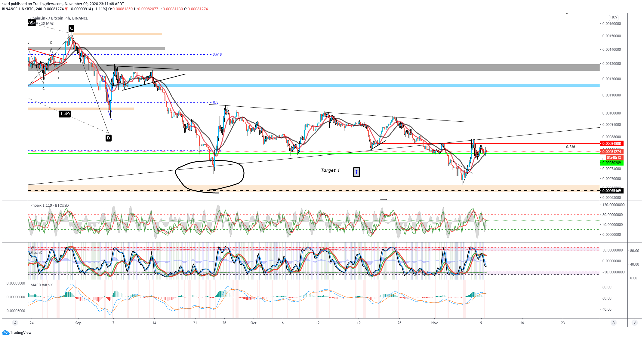Click the 0.00160000 price axis value
This screenshot has width=644, height=338.
pyautogui.click(x=612, y=24)
